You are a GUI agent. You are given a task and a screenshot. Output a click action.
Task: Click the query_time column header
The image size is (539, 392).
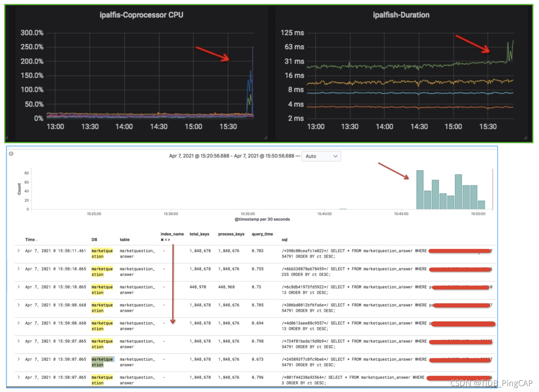click(x=262, y=234)
